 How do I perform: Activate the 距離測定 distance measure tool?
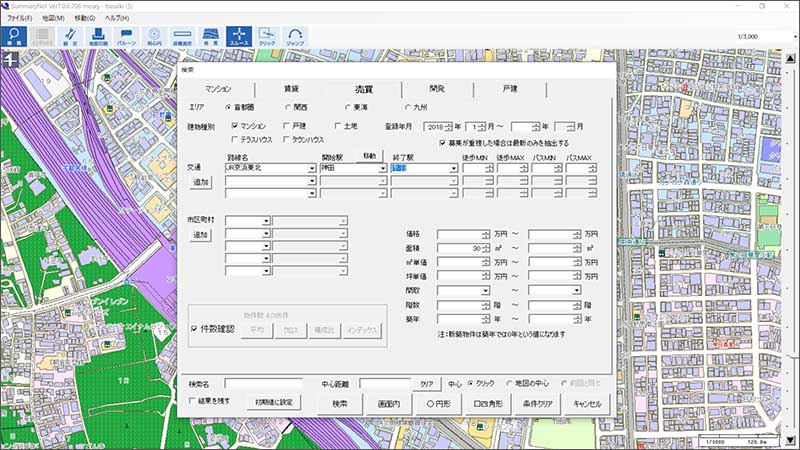tap(183, 37)
